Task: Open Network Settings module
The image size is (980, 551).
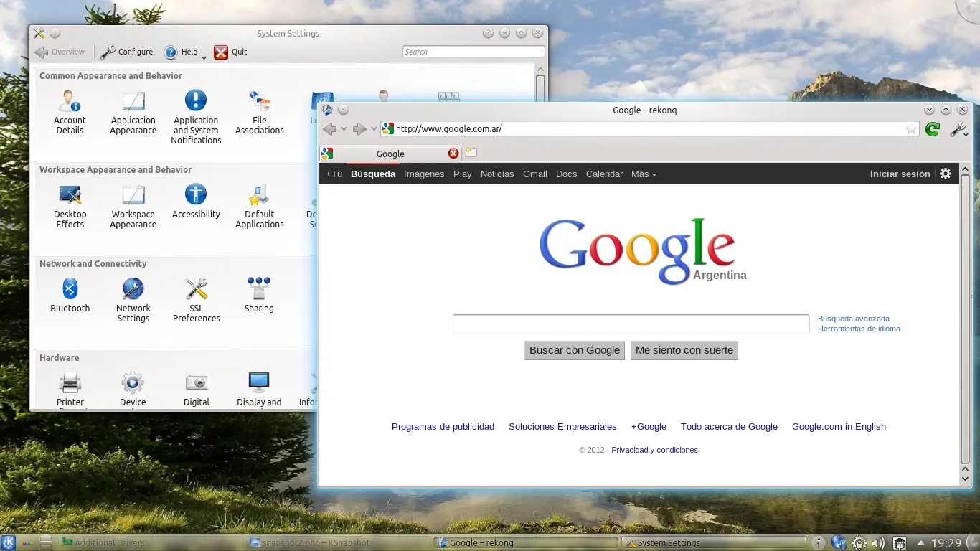Action: [x=133, y=300]
